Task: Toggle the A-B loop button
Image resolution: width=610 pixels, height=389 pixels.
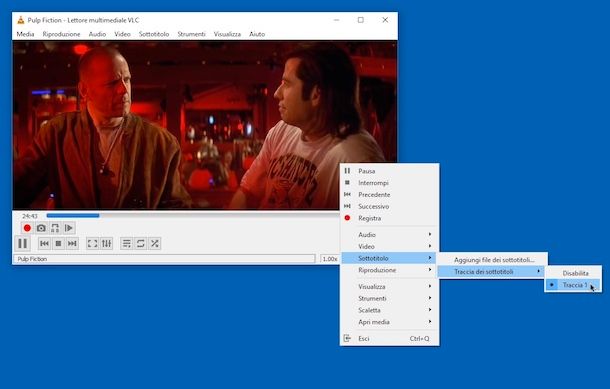Action: (x=55, y=228)
